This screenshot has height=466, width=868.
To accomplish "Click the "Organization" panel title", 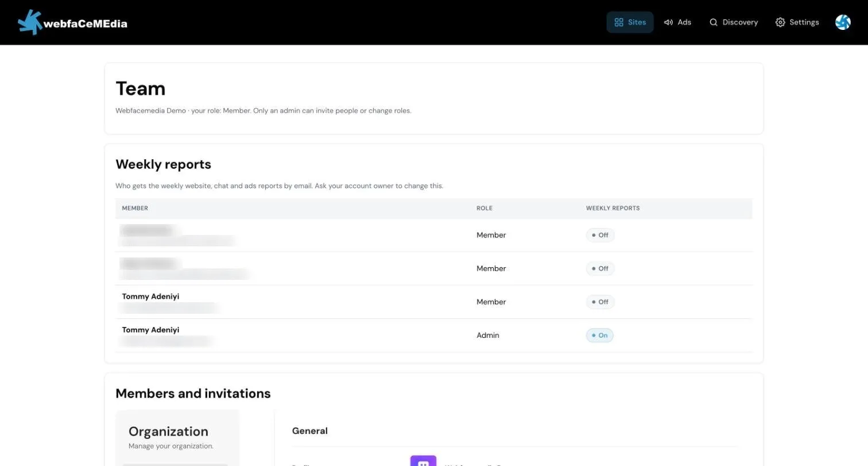I will pyautogui.click(x=168, y=432).
